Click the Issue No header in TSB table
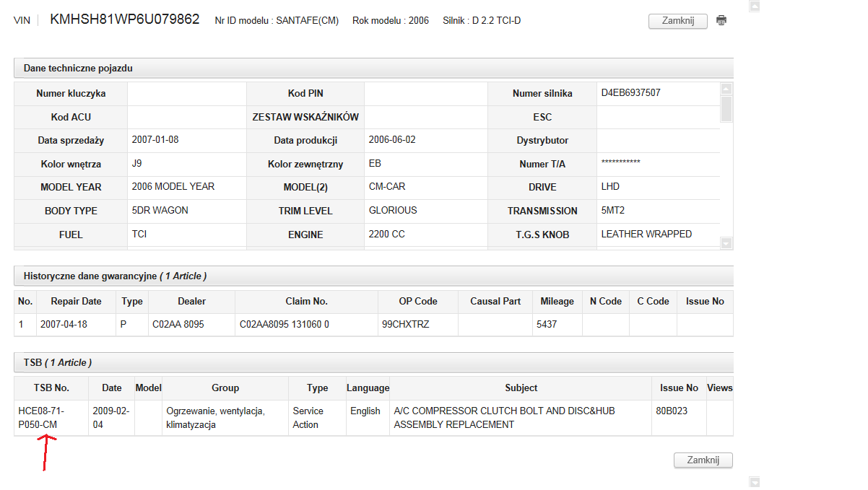868x490 pixels. (x=679, y=388)
